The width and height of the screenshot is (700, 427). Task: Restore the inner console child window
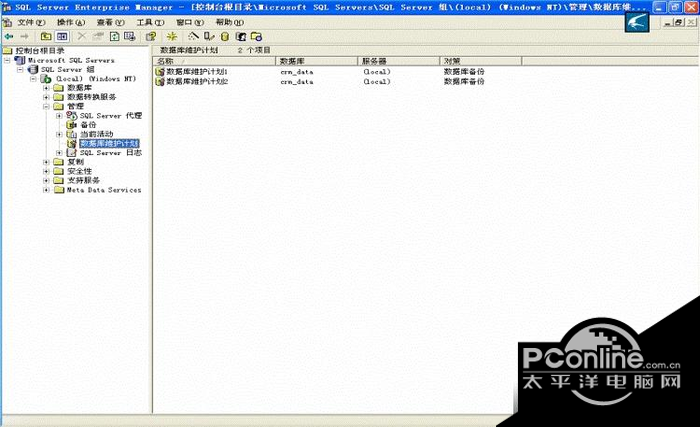click(x=679, y=22)
